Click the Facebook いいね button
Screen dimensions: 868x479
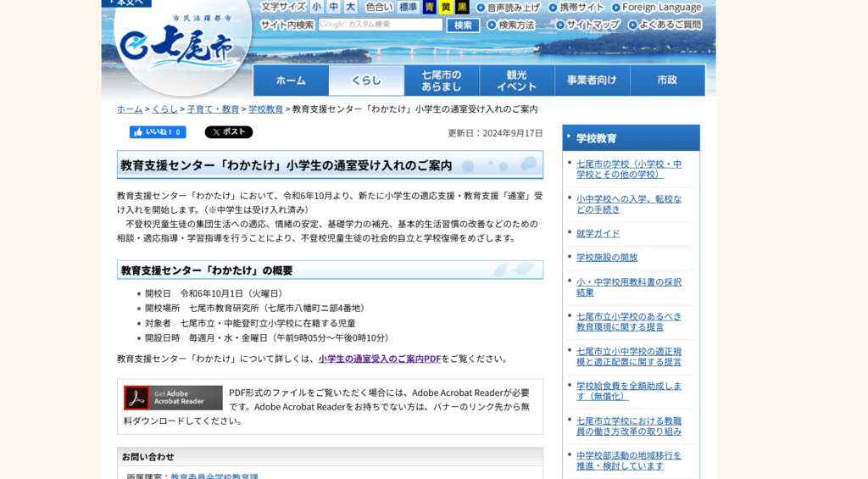tap(157, 132)
